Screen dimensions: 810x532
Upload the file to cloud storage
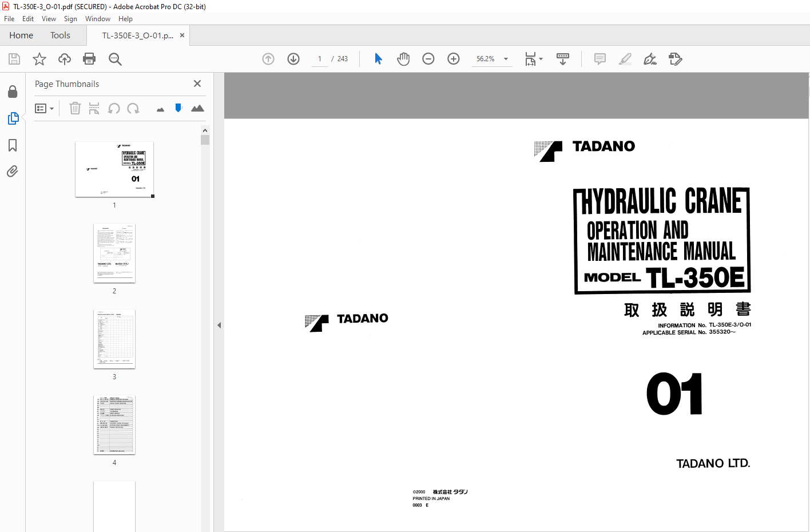coord(65,59)
